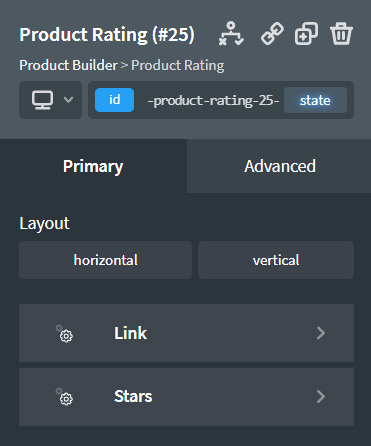This screenshot has width=371, height=446.
Task: Click the chain link icon
Action: [272, 34]
